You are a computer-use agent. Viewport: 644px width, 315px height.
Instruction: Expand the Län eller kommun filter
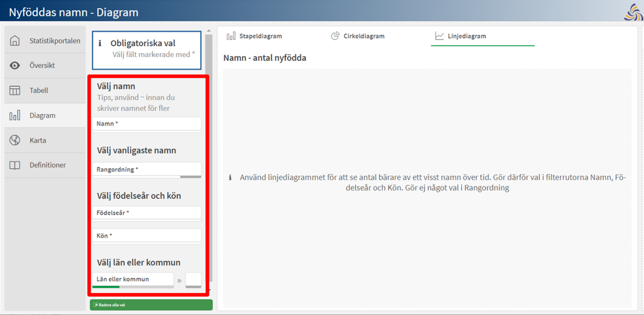pyautogui.click(x=132, y=279)
